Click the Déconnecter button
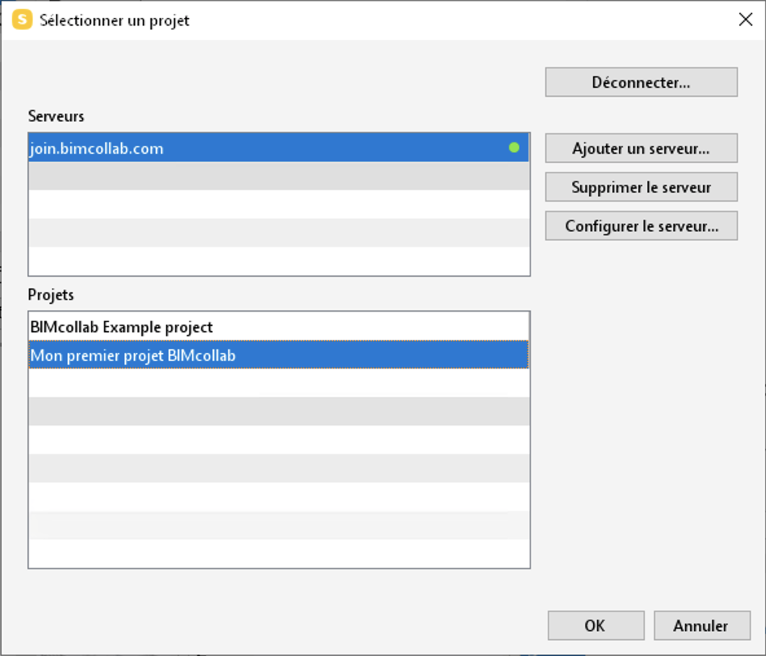The width and height of the screenshot is (766, 656). click(x=641, y=82)
